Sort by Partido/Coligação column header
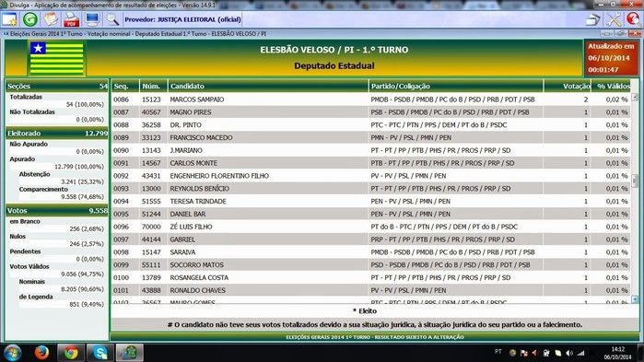Image resolution: width=644 pixels, height=362 pixels. (456, 86)
